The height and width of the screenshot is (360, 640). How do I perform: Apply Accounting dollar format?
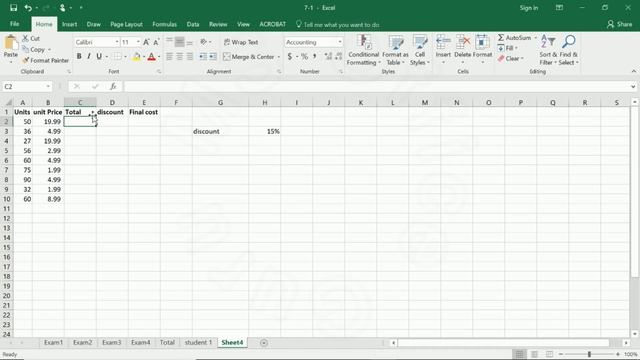[290, 56]
